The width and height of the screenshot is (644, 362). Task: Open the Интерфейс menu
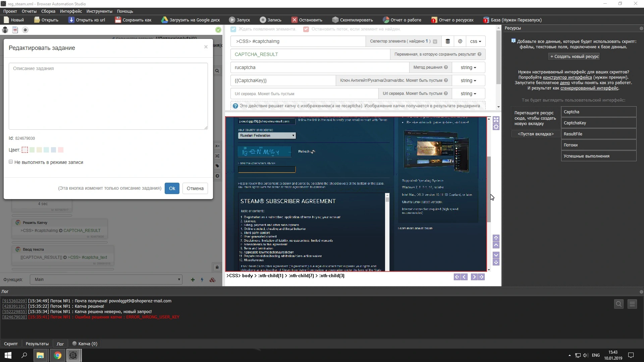tap(71, 11)
